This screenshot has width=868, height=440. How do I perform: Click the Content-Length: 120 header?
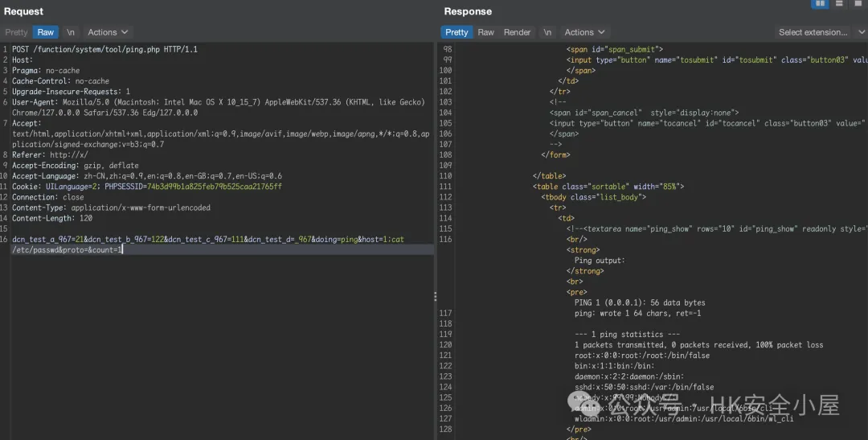tap(52, 218)
